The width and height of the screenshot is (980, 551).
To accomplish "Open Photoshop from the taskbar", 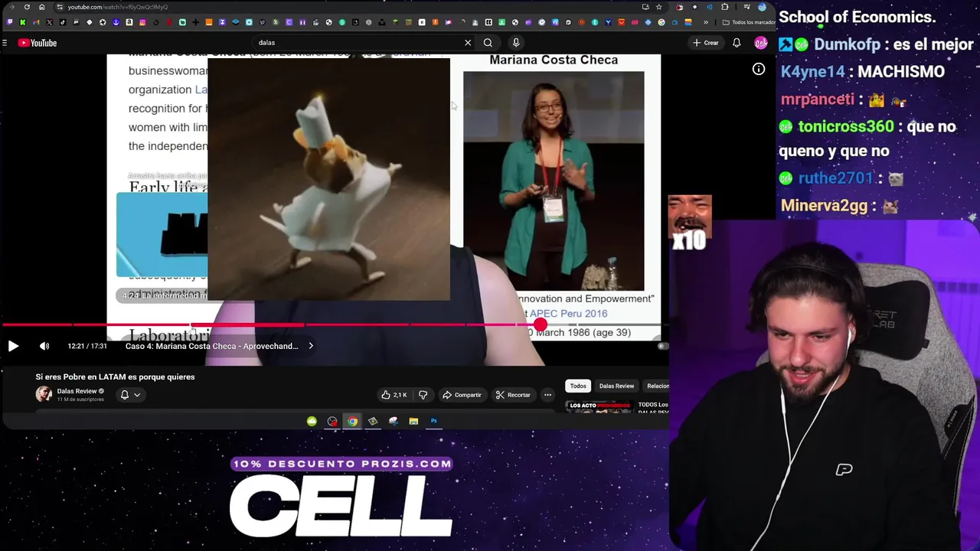I will point(433,421).
